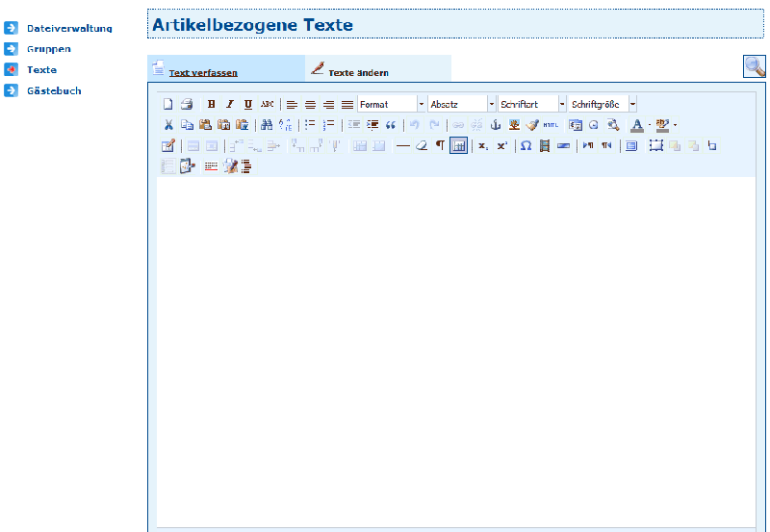Viewport: 770px width, 532px height.
Task: Clean up messy code with broom icon
Action: [x=532, y=125]
